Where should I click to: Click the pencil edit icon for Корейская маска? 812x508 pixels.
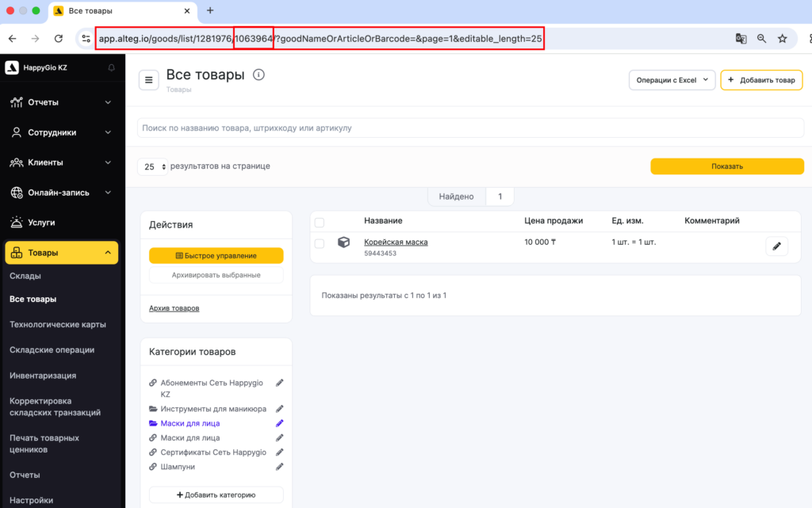[x=776, y=246]
